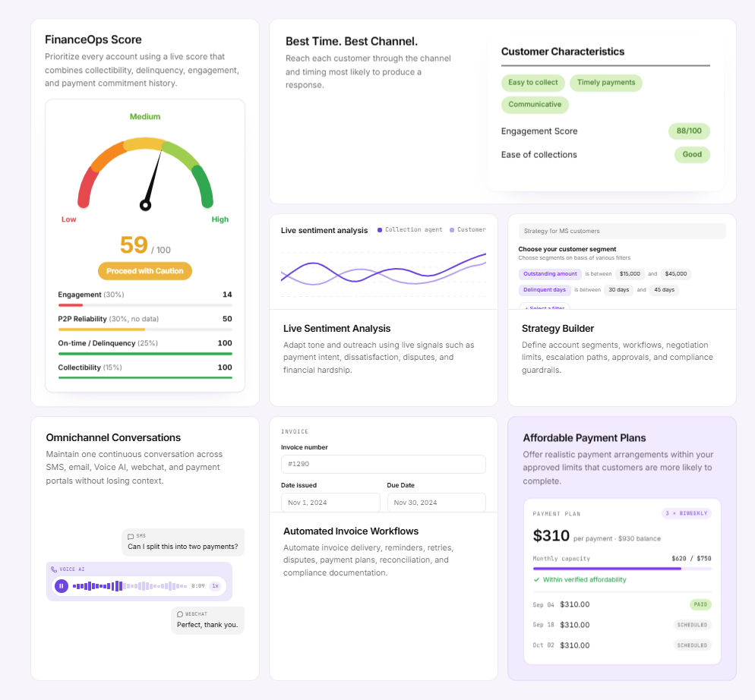Click the Webchat bubble icon
This screenshot has width=755, height=700.
coord(180,614)
